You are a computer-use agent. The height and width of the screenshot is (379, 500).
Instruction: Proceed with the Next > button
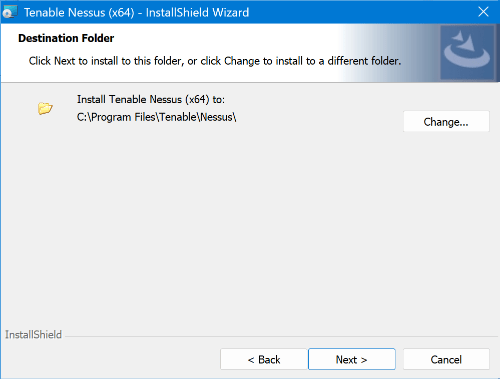[352, 359]
